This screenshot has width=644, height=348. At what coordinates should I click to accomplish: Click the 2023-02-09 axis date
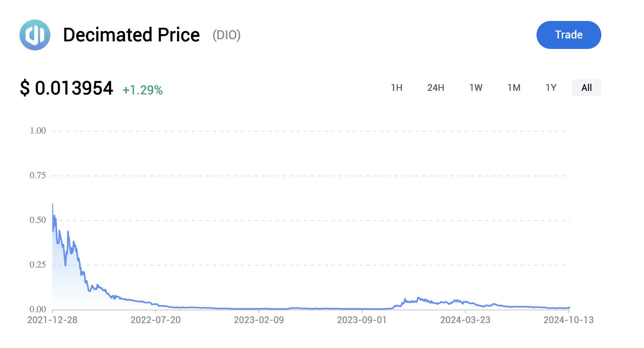click(259, 320)
